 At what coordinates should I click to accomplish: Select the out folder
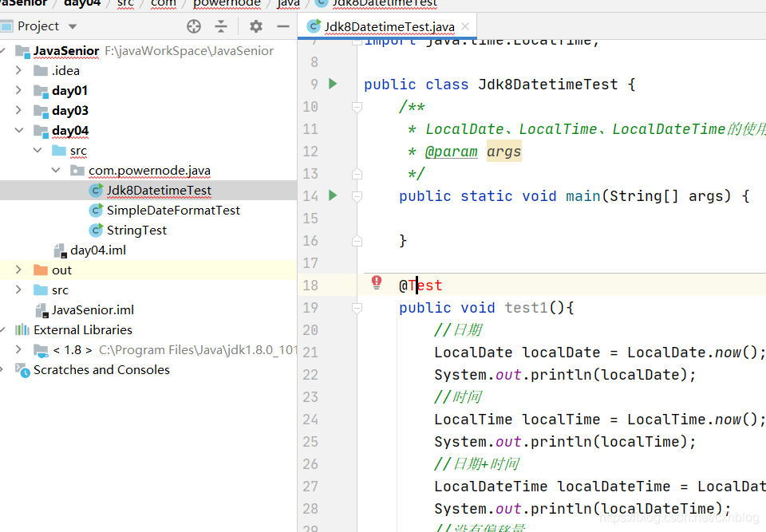click(61, 270)
